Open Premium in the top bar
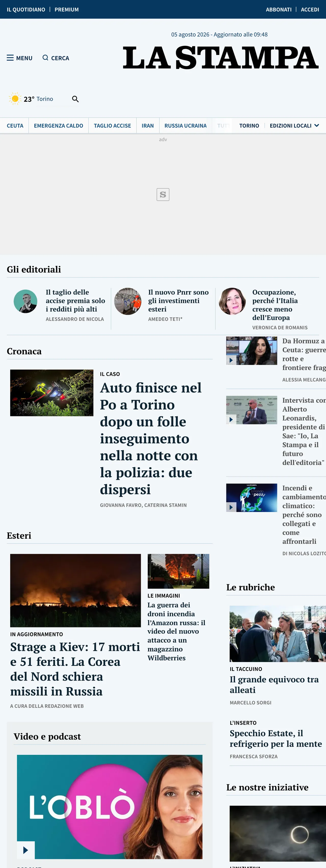 pos(66,9)
